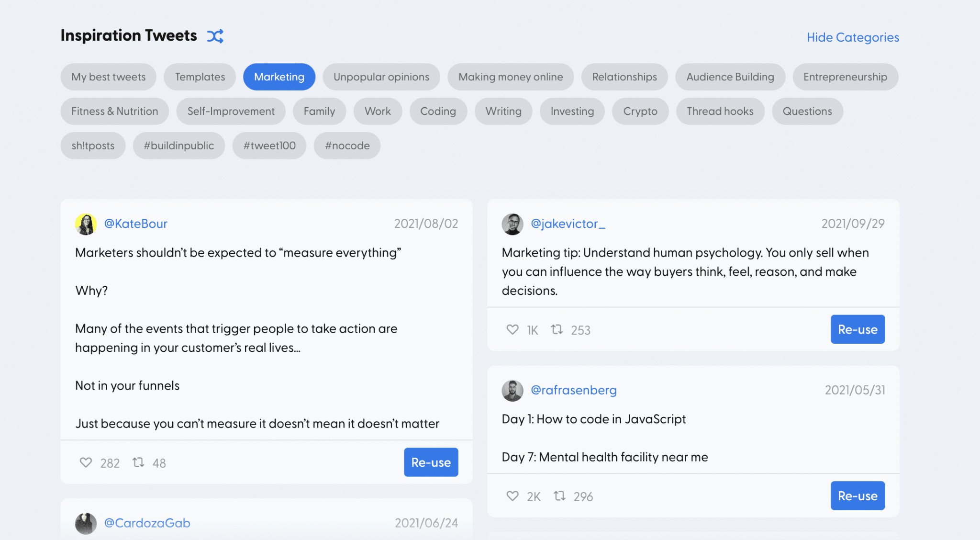Open the @CardozaGab handle link
The image size is (980, 540).
147,523
